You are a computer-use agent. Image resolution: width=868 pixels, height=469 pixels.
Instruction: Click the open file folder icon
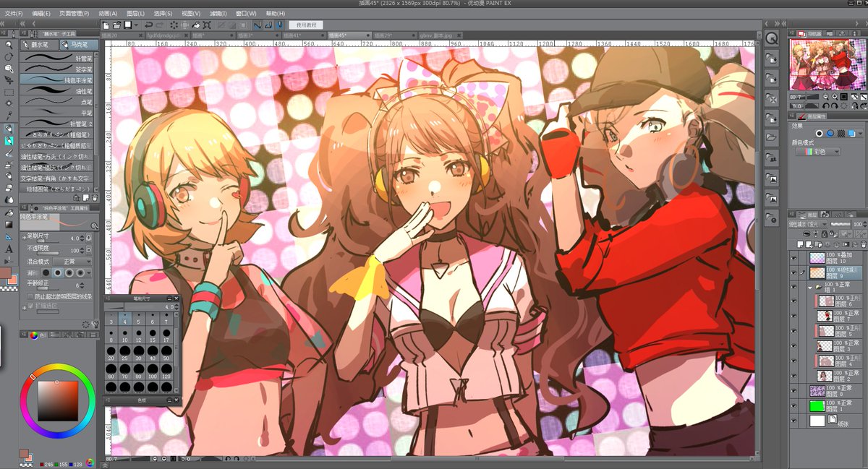[116, 25]
